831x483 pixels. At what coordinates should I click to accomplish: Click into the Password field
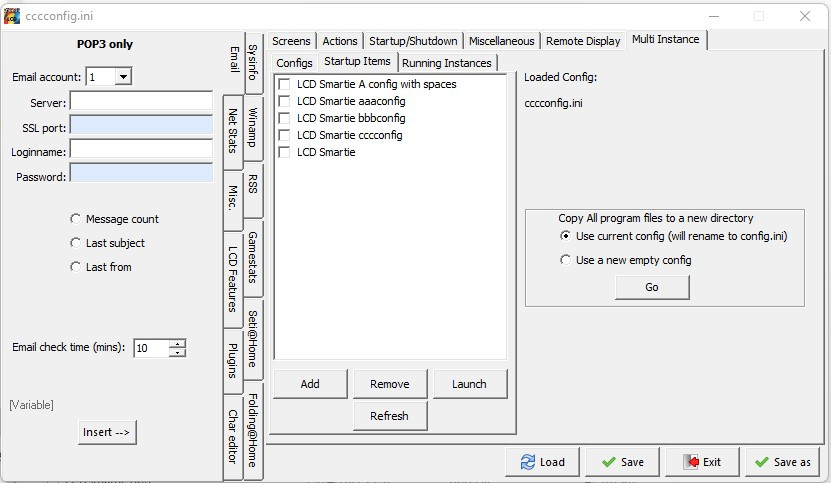pyautogui.click(x=142, y=173)
